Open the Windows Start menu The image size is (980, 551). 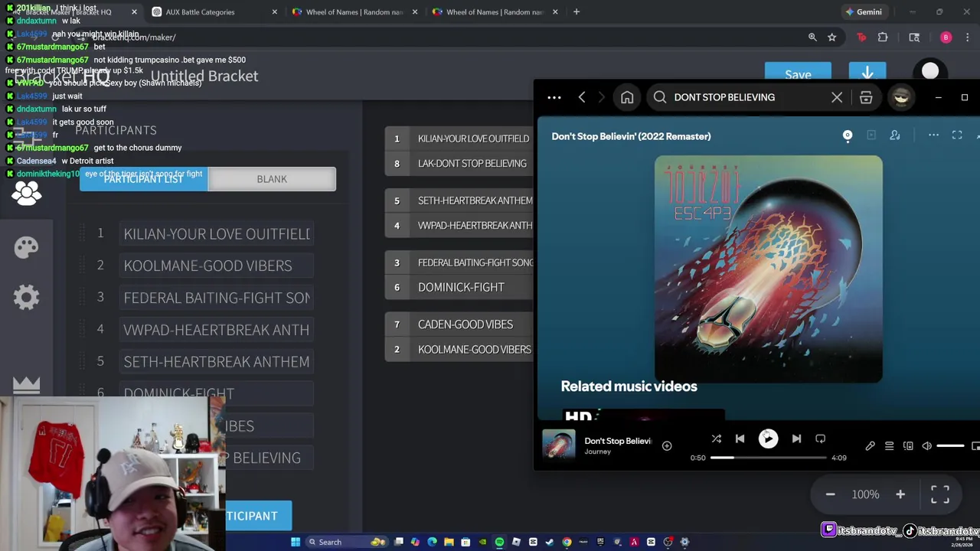pyautogui.click(x=296, y=542)
